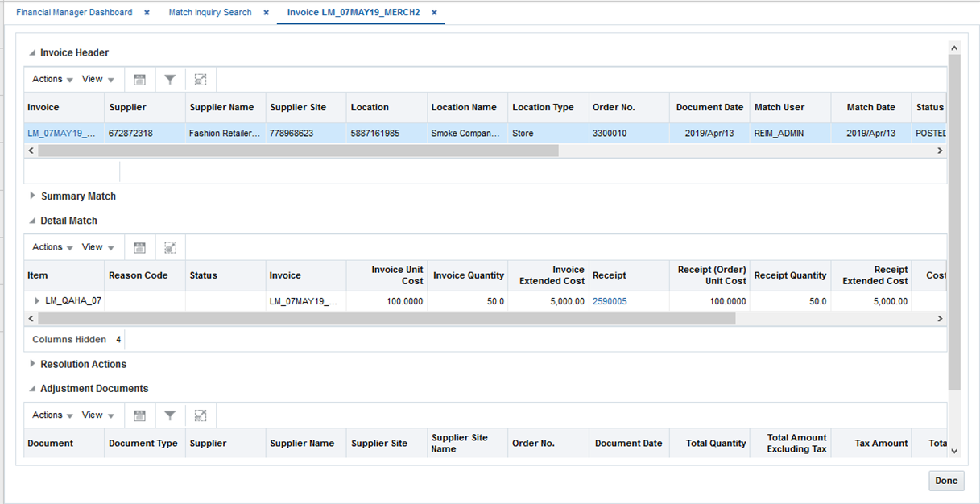Screen dimensions: 980x504
Task: Click the Done button
Action: [945, 481]
